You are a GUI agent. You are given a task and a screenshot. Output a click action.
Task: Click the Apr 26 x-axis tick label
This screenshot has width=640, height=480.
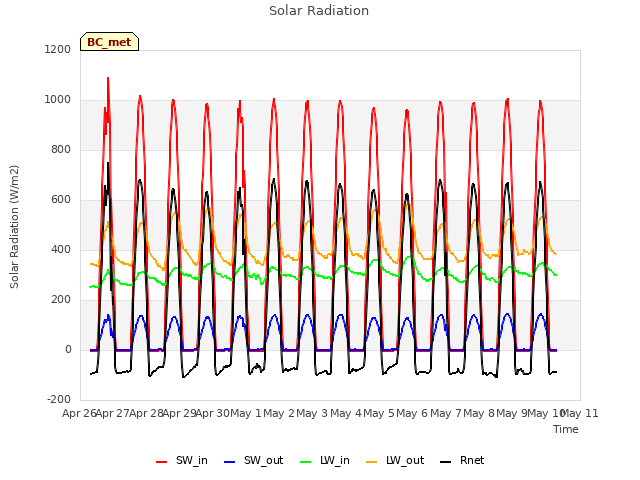[79, 413]
